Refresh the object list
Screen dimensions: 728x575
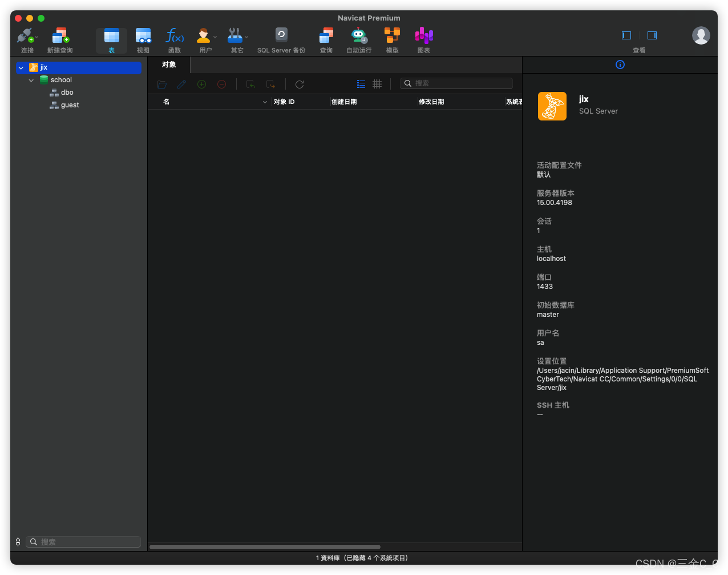[x=300, y=84]
